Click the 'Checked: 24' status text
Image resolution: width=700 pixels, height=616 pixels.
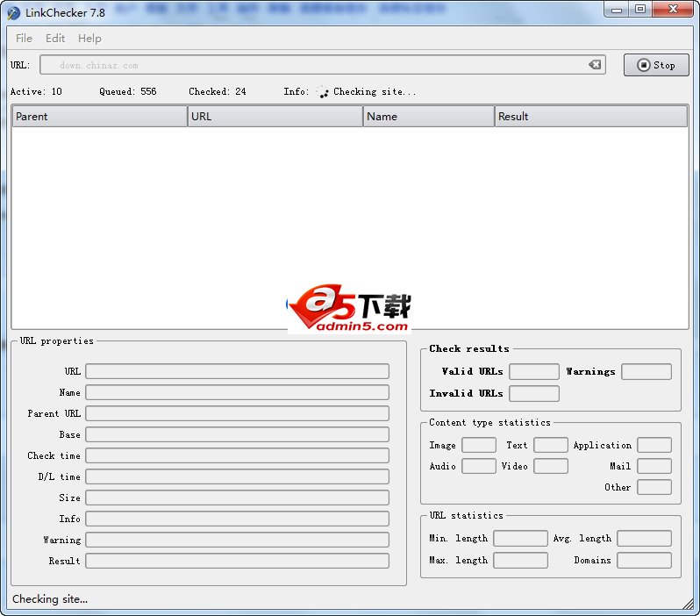[x=218, y=91]
